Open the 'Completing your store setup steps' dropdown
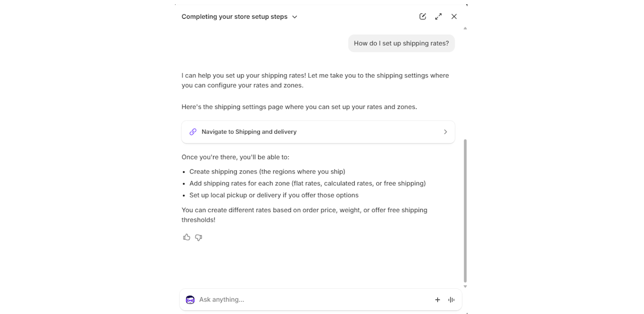The width and height of the screenshot is (644, 314). coord(294,17)
